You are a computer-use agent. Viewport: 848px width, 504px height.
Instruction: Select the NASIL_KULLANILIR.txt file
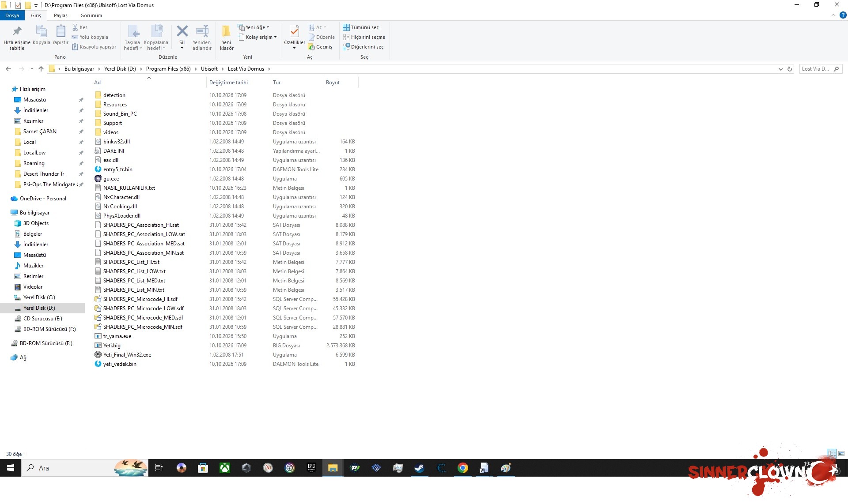pos(129,188)
